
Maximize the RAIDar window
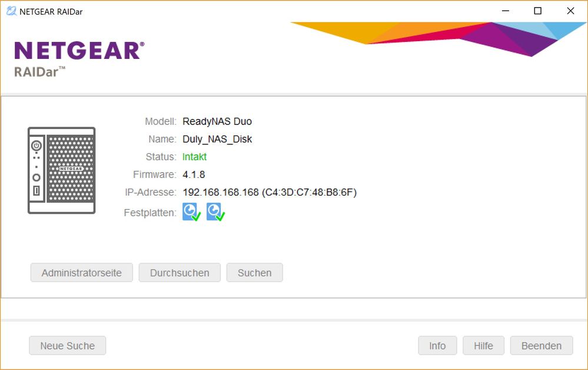[x=537, y=11]
